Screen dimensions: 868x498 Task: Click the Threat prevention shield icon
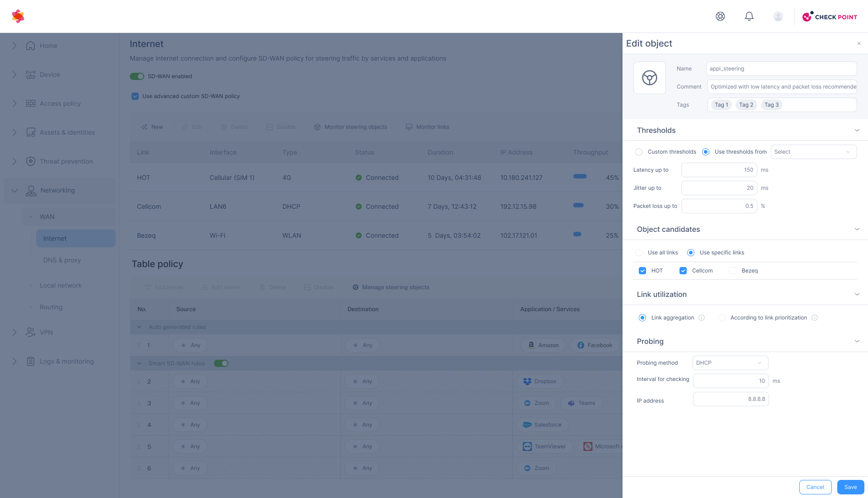coord(31,161)
